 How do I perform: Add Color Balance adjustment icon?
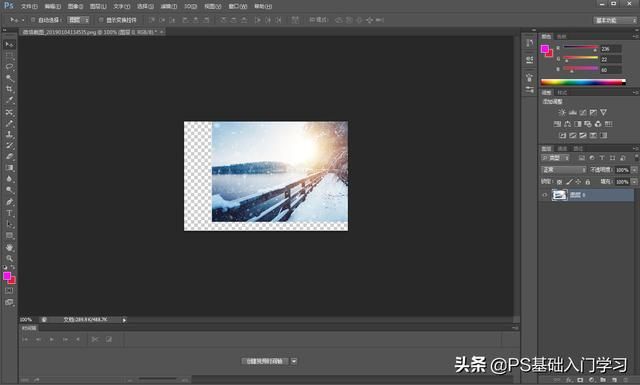tap(567, 124)
